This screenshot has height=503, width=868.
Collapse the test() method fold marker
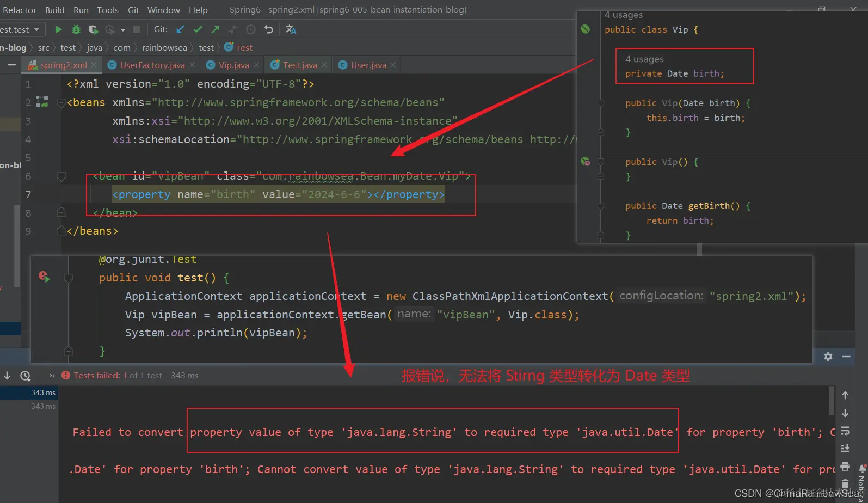pos(69,278)
